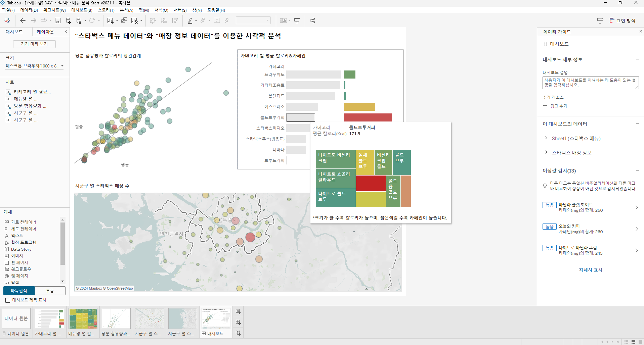Click the Data Guide toolbar icon

tap(600, 20)
